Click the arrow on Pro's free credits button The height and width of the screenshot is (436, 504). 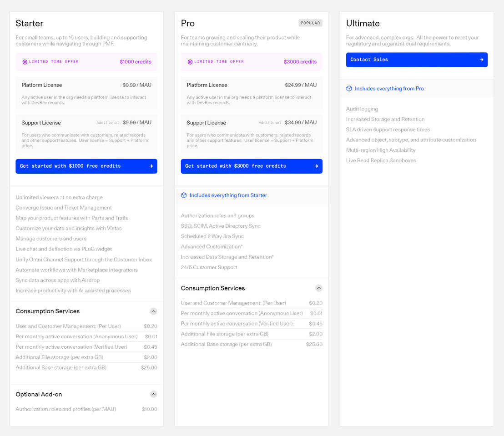tap(316, 166)
